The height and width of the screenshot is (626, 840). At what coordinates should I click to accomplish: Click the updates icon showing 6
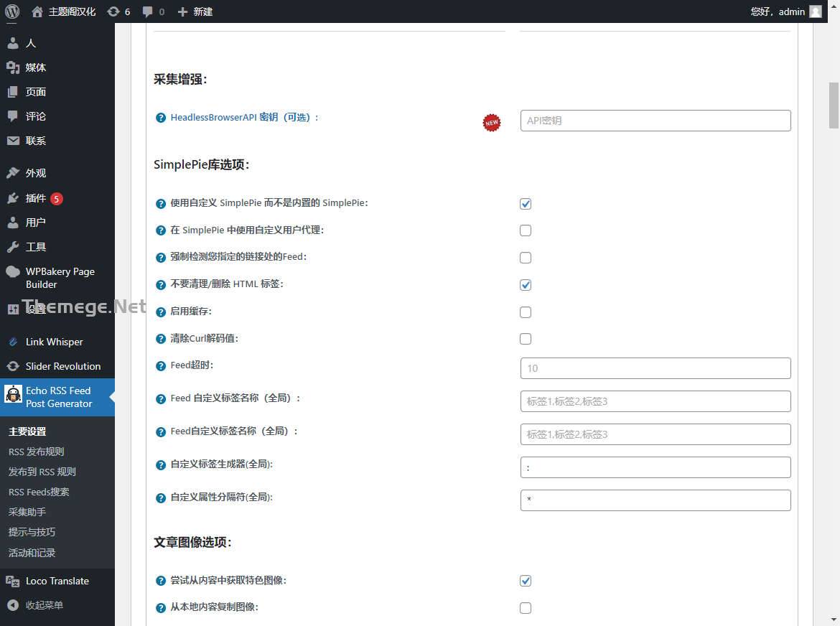113,11
